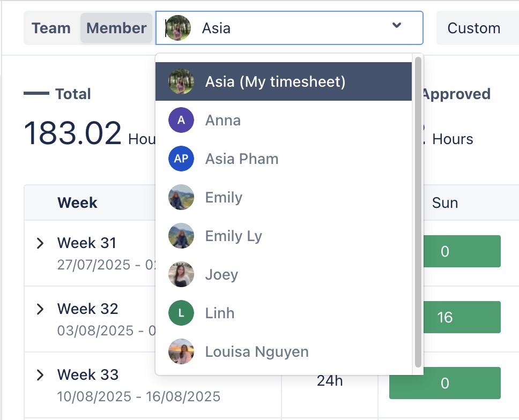Click Anna's purple avatar icon

(x=181, y=121)
